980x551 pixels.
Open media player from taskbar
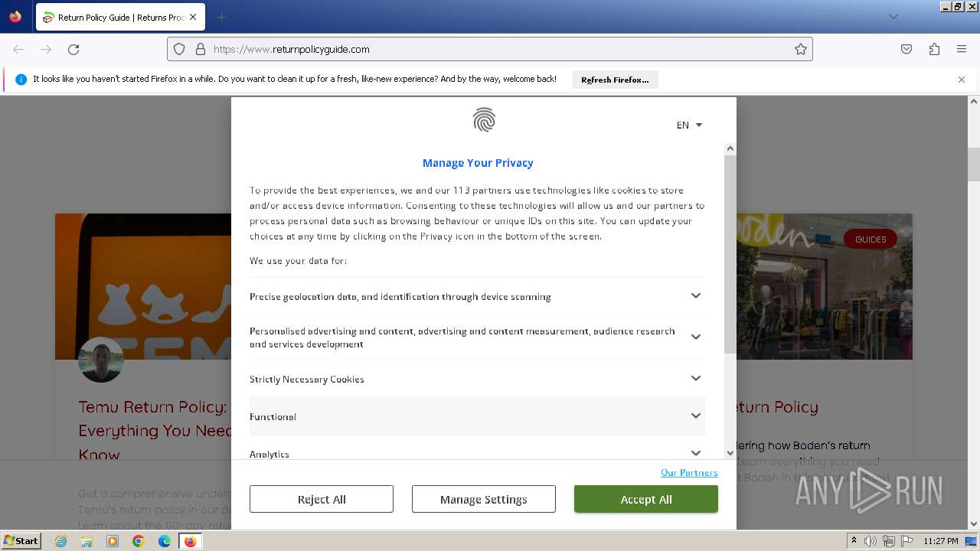click(x=113, y=541)
